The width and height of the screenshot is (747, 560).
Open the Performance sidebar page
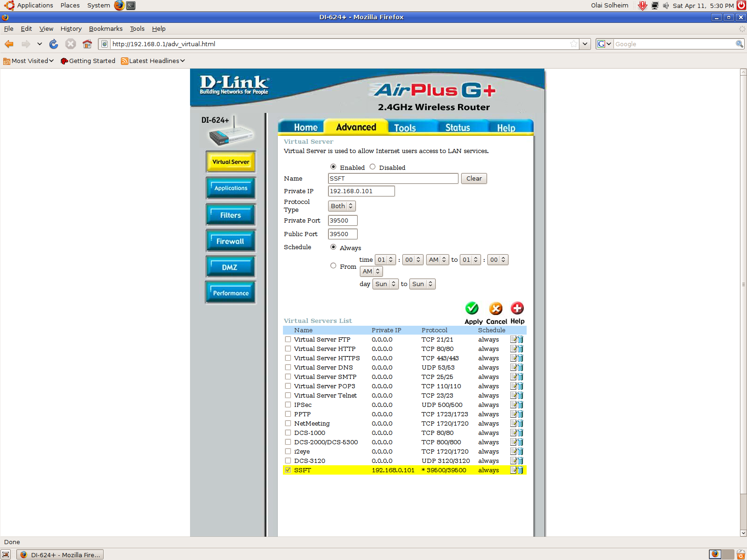pos(231,293)
